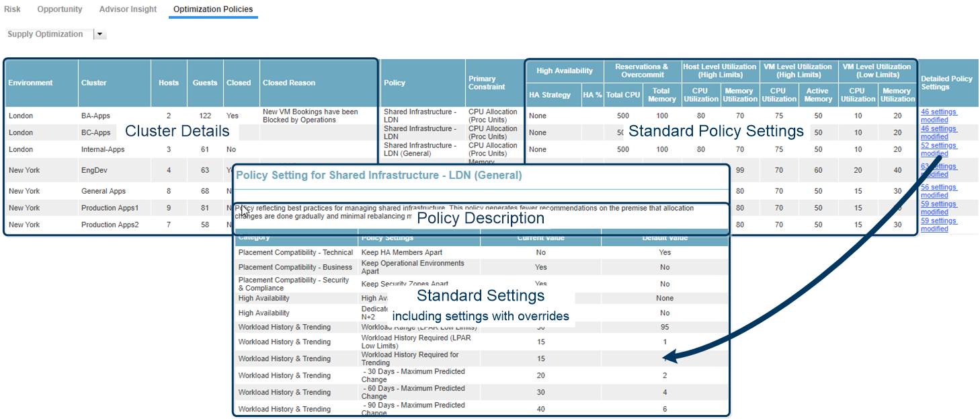
Task: Open the 63 settings modified link
Action: [939, 170]
